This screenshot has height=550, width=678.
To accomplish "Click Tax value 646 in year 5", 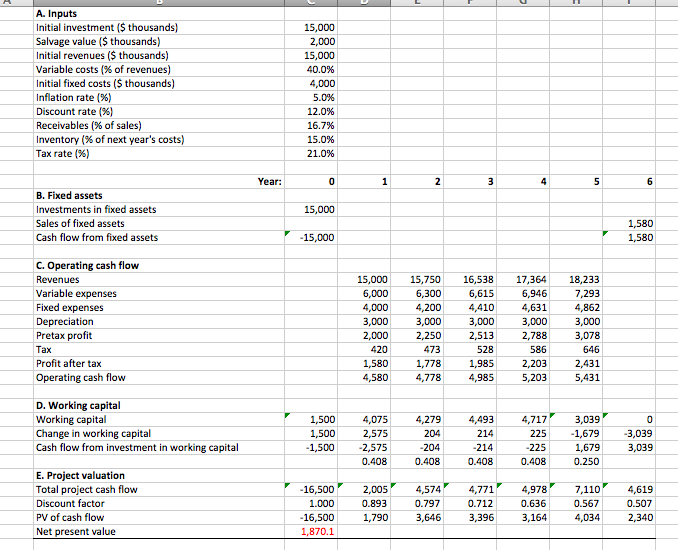I will click(576, 349).
